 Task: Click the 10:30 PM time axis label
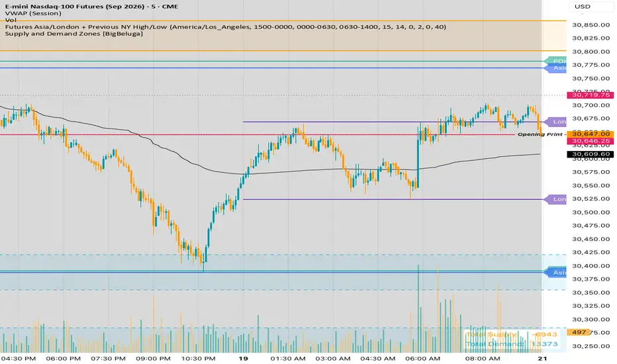click(198, 359)
